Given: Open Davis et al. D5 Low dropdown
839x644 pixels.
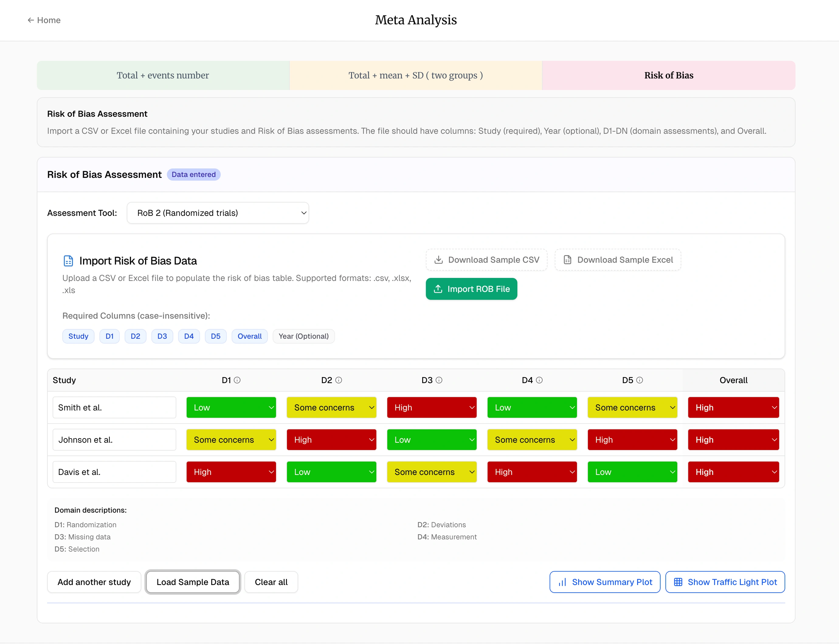Looking at the screenshot, I should coord(632,472).
